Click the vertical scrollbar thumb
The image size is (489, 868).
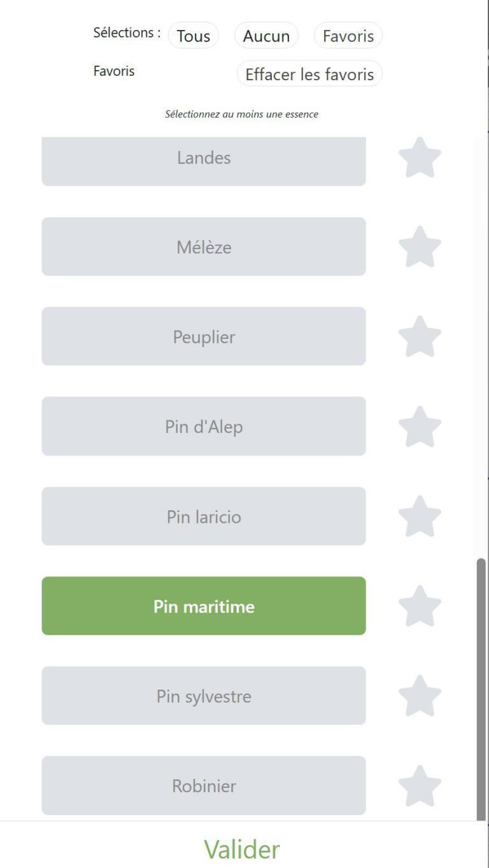tap(481, 688)
